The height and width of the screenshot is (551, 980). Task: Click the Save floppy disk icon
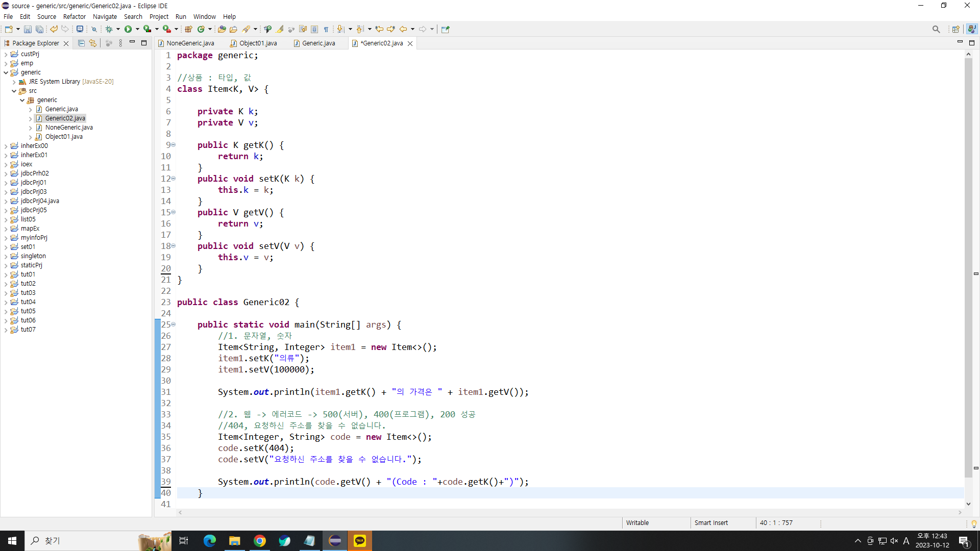click(x=28, y=29)
